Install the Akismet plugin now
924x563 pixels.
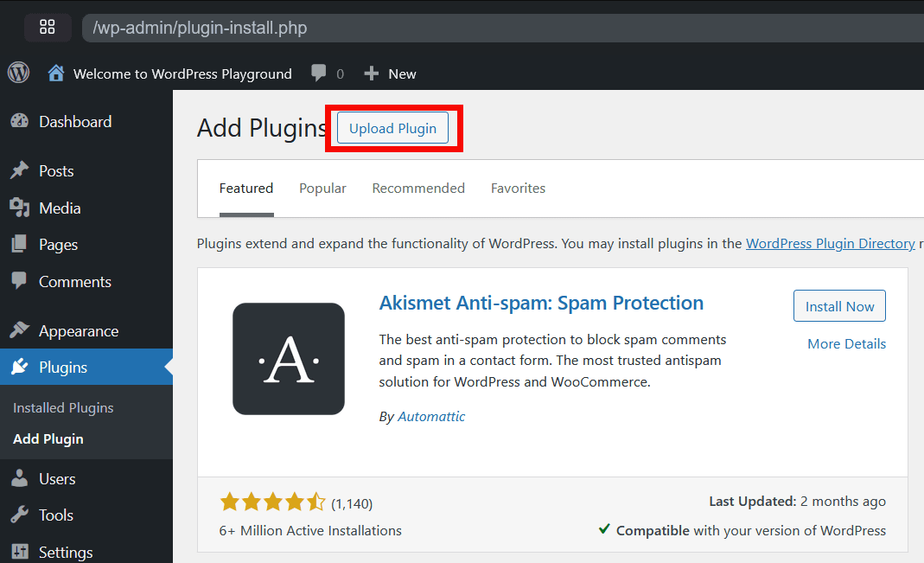839,306
